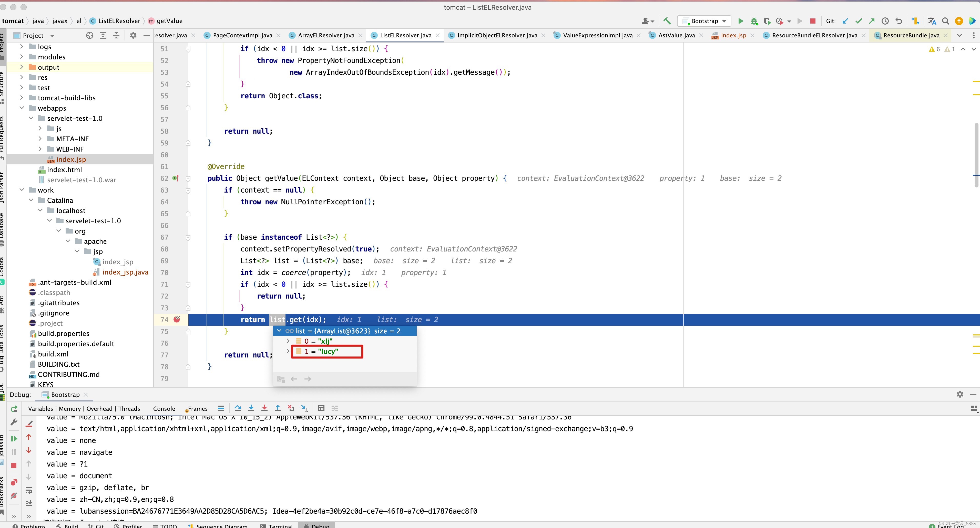Viewport: 980px width, 528px height.
Task: Collapse the Catalina folder
Action: (31, 200)
